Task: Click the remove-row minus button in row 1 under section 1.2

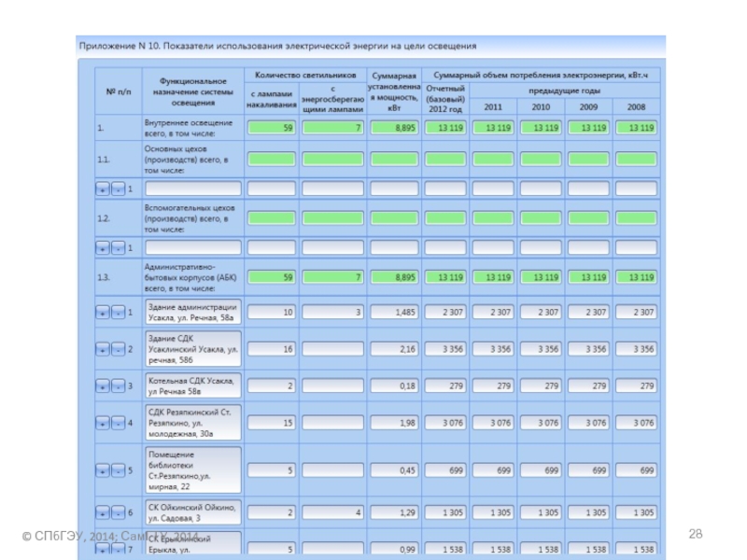Action: pos(118,248)
